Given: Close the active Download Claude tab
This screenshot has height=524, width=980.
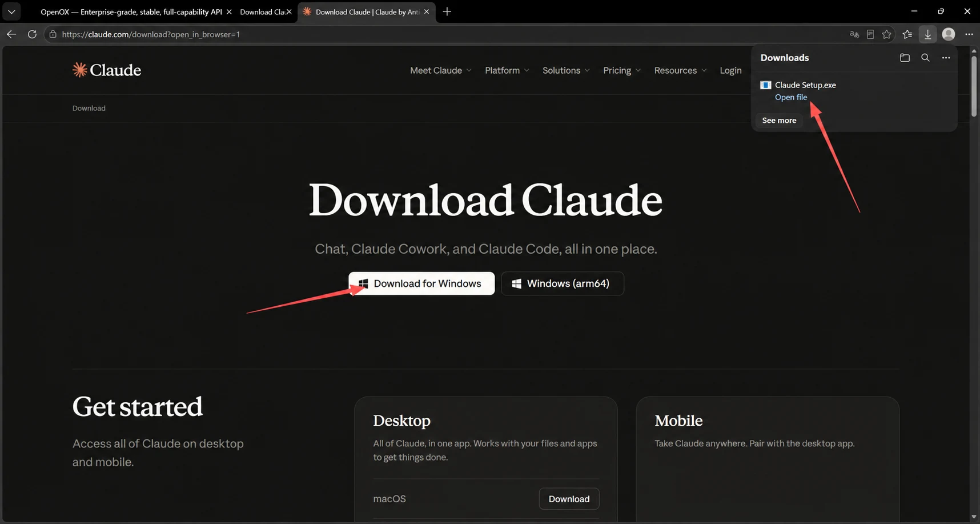Looking at the screenshot, I should 427,11.
